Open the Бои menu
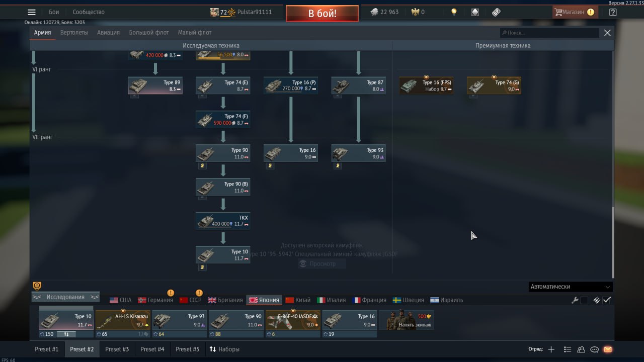Image resolution: width=644 pixels, height=362 pixels. (54, 12)
